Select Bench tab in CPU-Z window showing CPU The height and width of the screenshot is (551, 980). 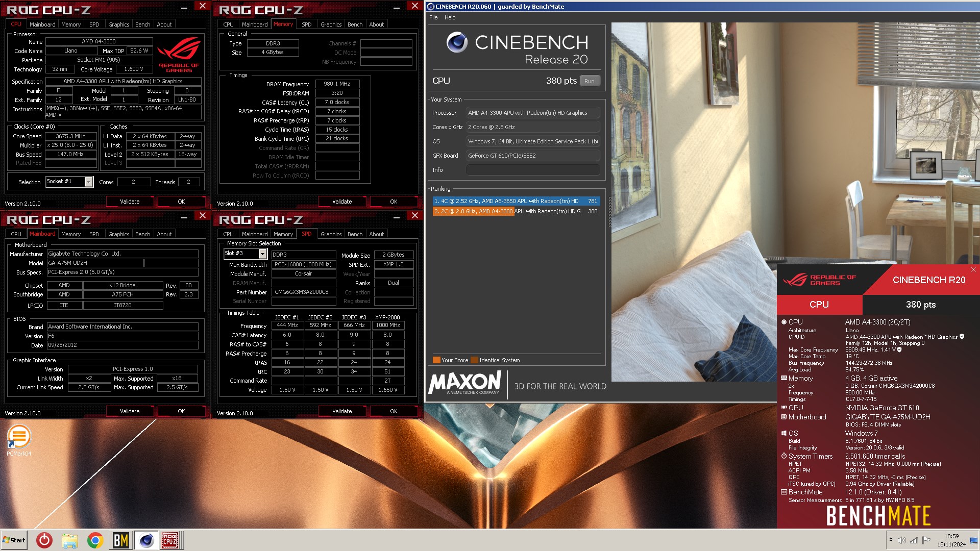coord(142,24)
